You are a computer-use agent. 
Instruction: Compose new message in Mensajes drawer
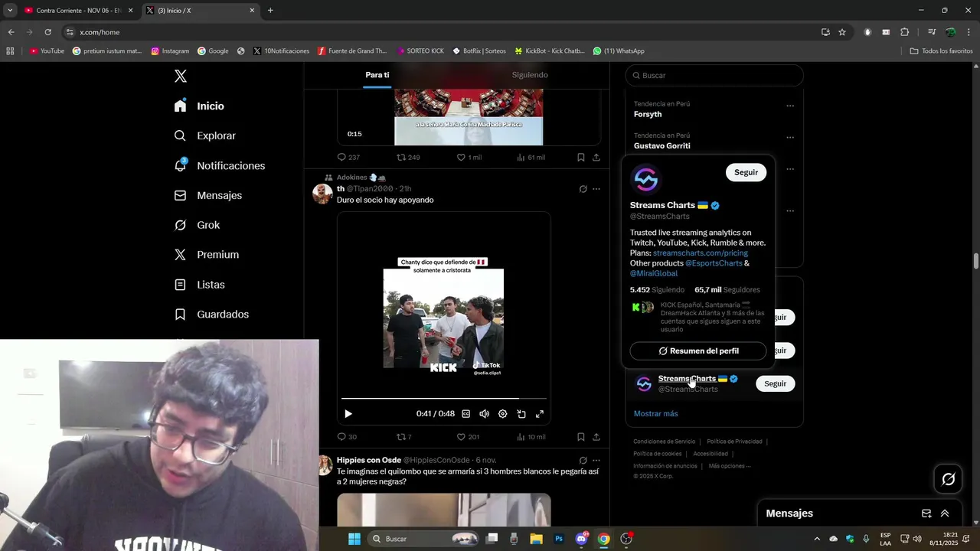pos(926,514)
